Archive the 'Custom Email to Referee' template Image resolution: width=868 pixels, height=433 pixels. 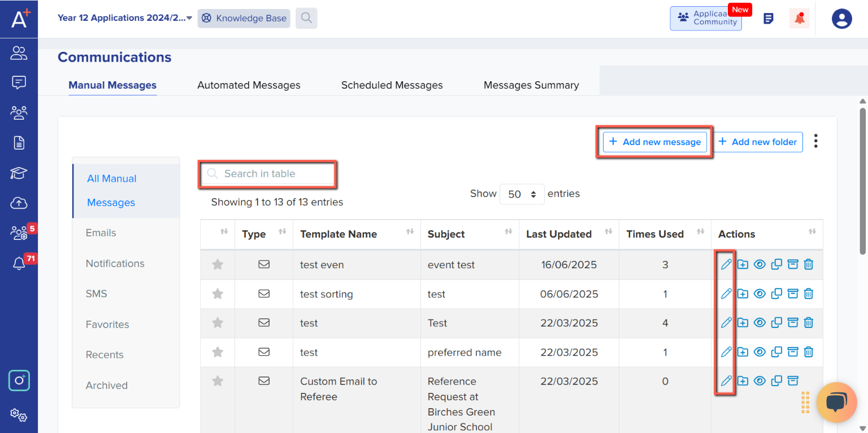(793, 381)
